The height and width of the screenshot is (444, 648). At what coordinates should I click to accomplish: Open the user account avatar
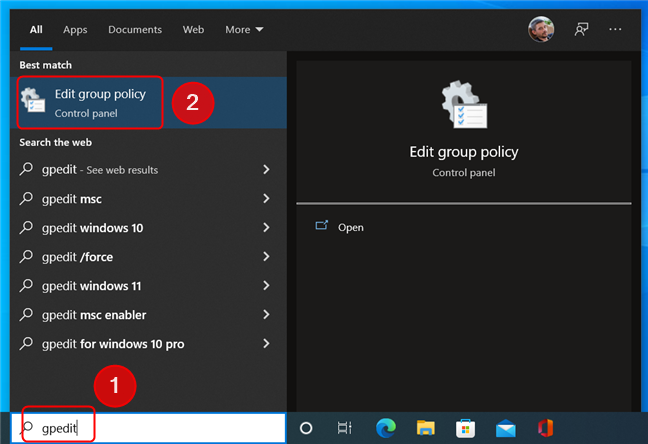(541, 29)
